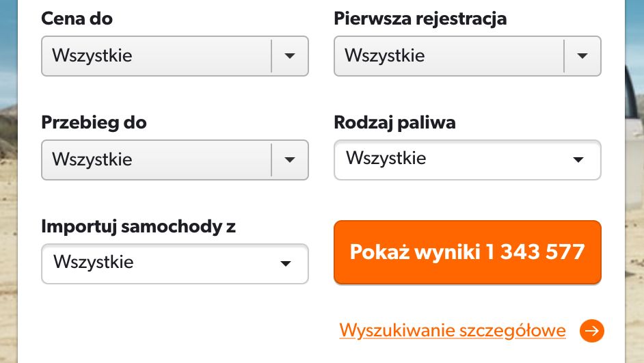This screenshot has height=363, width=644.
Task: Click the Przebieg do caret arrow
Action: 290,160
